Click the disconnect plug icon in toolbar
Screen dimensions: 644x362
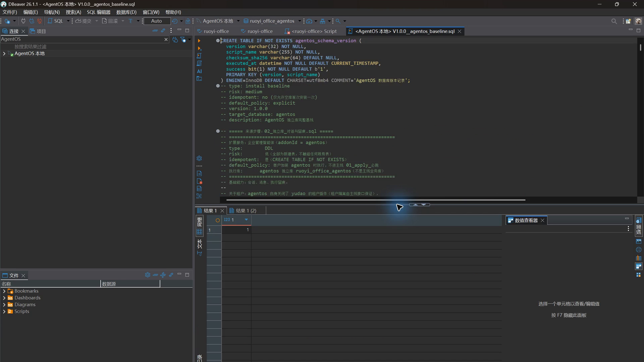click(40, 21)
